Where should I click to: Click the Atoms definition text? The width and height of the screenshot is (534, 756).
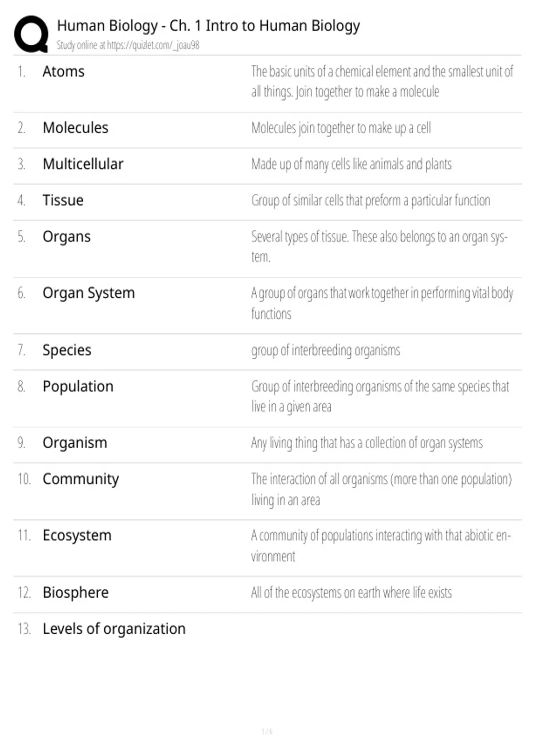pos(382,81)
